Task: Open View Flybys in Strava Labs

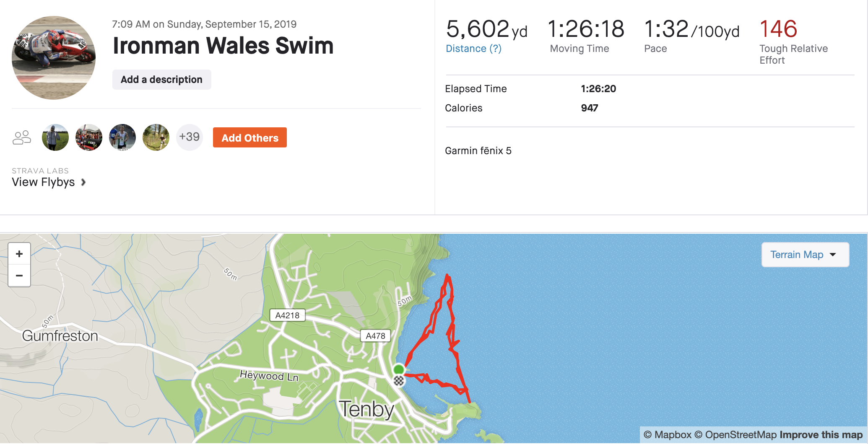Action: click(43, 182)
